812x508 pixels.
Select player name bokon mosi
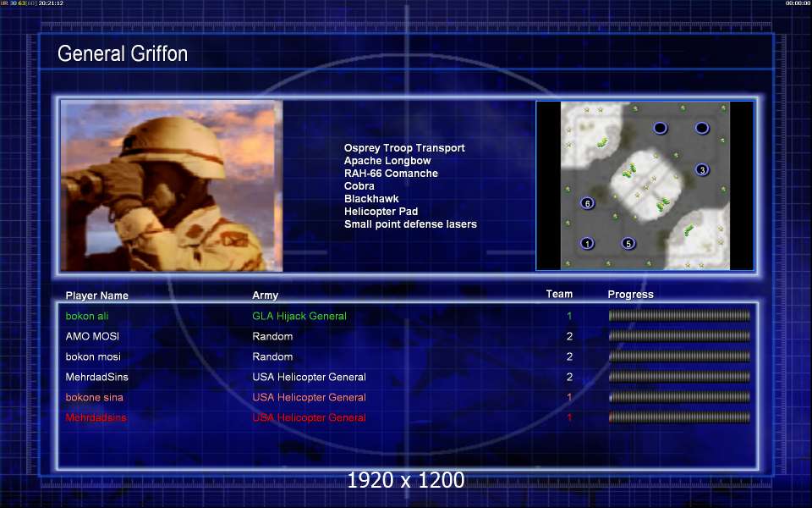(93, 356)
